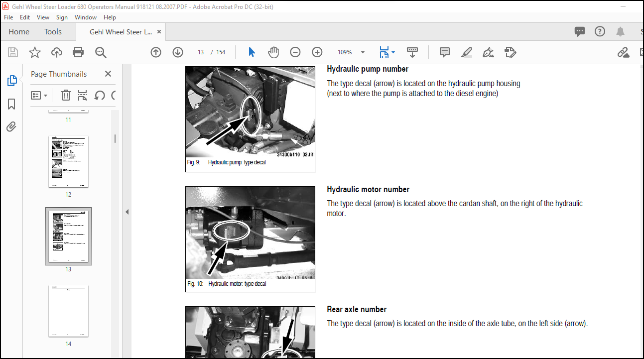This screenshot has height=359, width=644.
Task: Select the Gehl Wheel Steer document tab
Action: tap(121, 32)
